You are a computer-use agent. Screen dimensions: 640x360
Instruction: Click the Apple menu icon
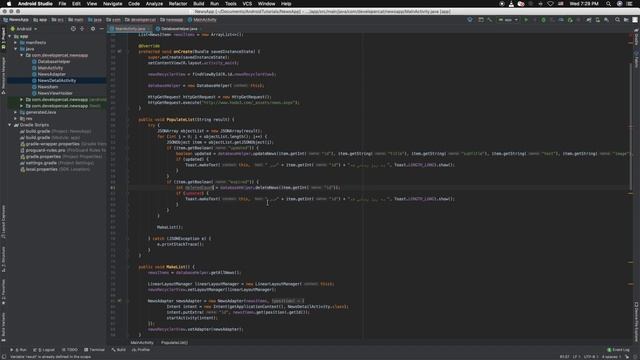pyautogui.click(x=9, y=4)
